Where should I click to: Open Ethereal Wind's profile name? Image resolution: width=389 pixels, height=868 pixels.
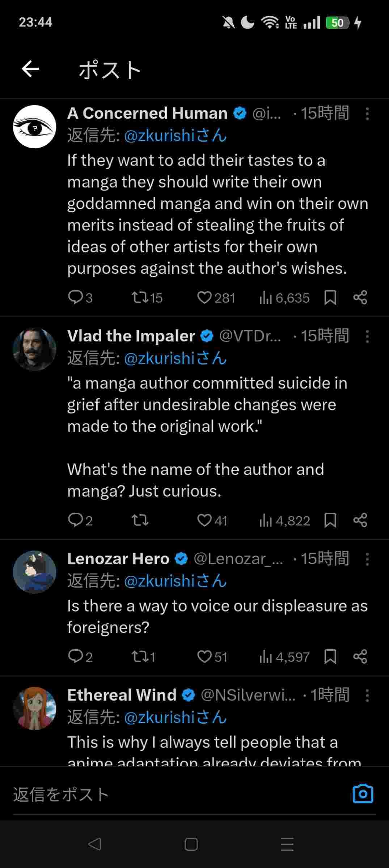click(122, 695)
